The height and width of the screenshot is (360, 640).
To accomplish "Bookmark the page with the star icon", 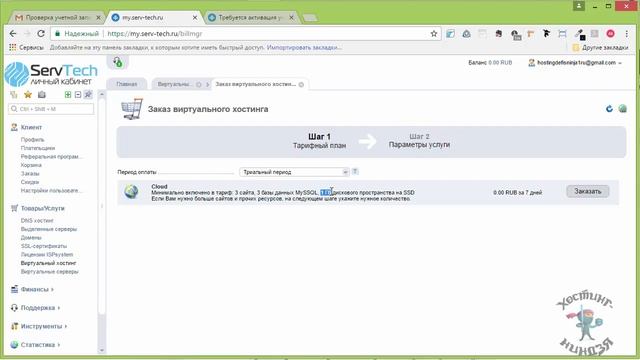I will point(433,34).
